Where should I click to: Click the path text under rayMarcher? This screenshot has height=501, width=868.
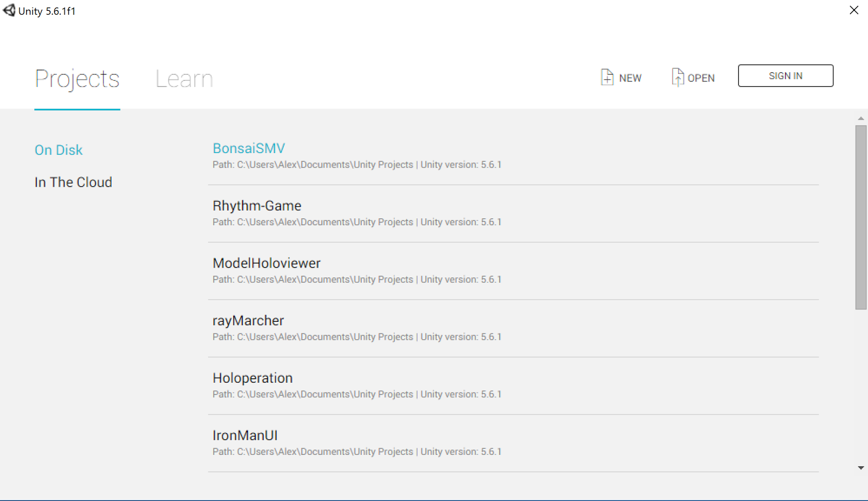357,337
